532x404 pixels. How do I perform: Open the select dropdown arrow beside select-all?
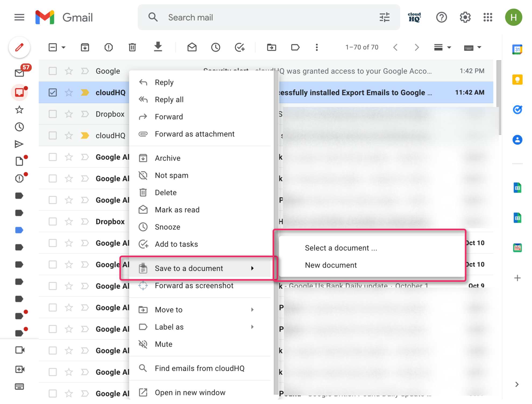63,48
